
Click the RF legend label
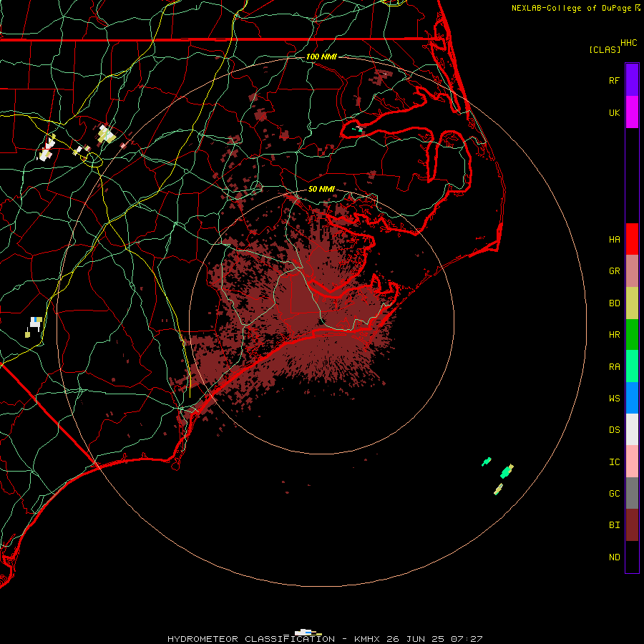pos(614,80)
